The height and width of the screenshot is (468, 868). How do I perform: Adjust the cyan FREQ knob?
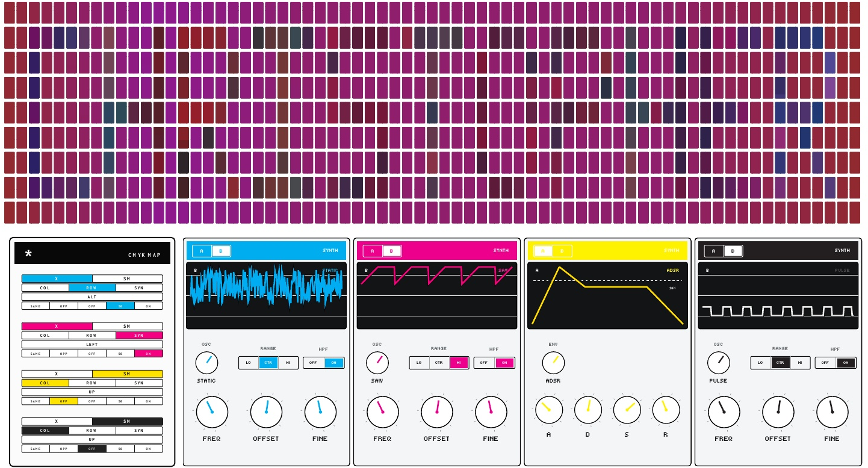pyautogui.click(x=212, y=412)
